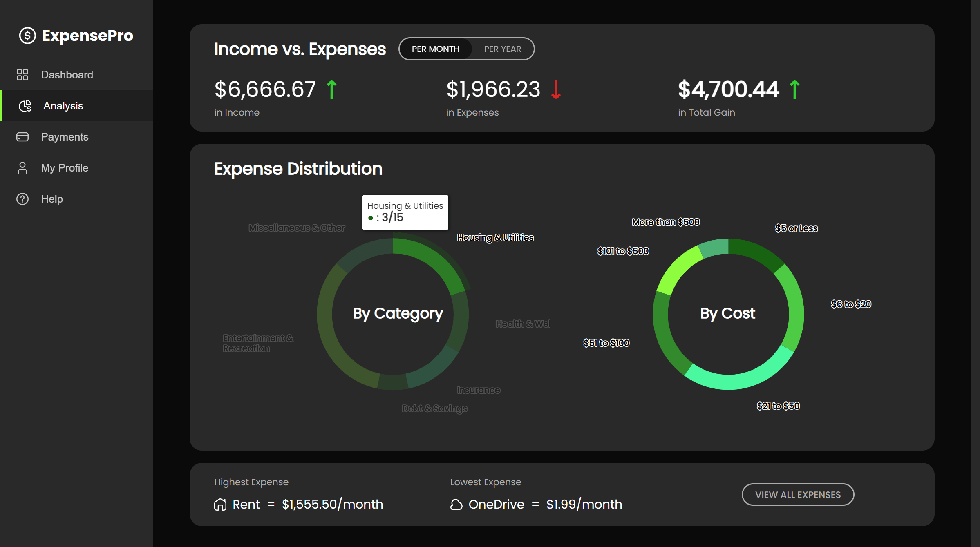Click the Help question mark icon
This screenshot has width=980, height=547.
coord(22,199)
